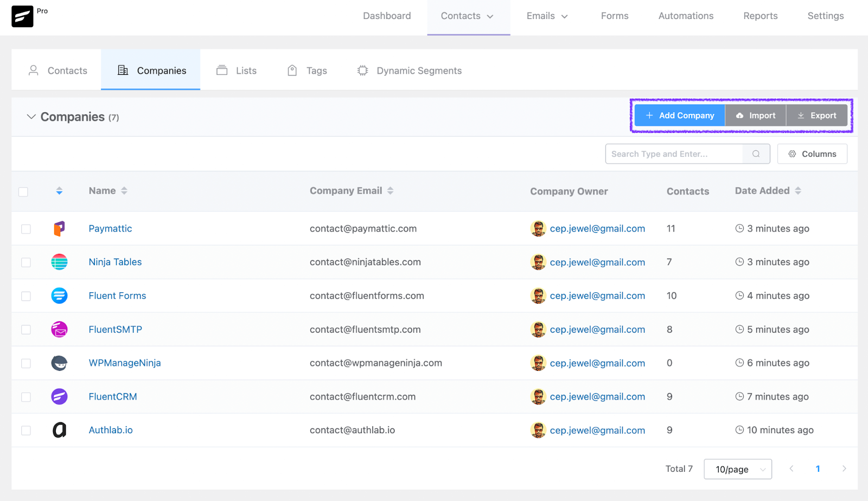This screenshot has height=501, width=868.
Task: Click the FluentCRM Pro logo icon
Action: click(22, 16)
